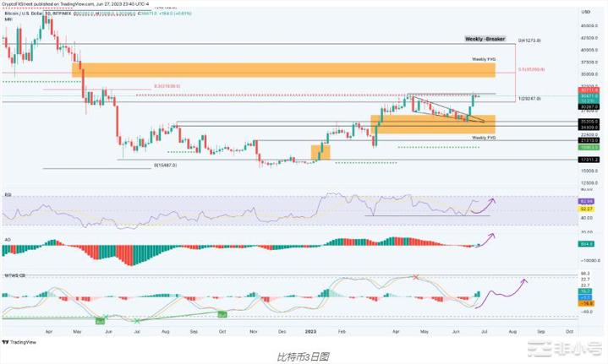Open the MRI indicator legend
608x364 pixels.
click(8, 20)
